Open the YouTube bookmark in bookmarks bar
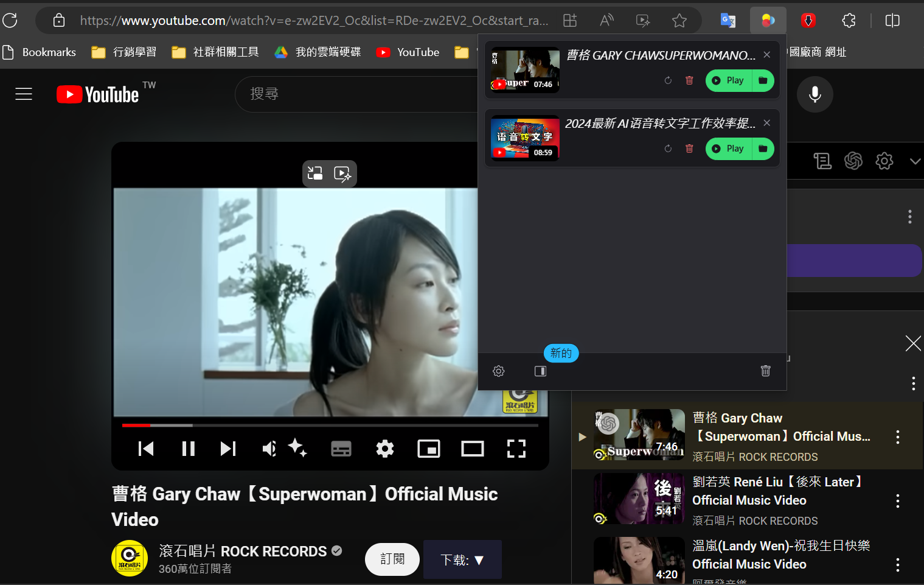Viewport: 924px width, 585px height. pos(408,52)
